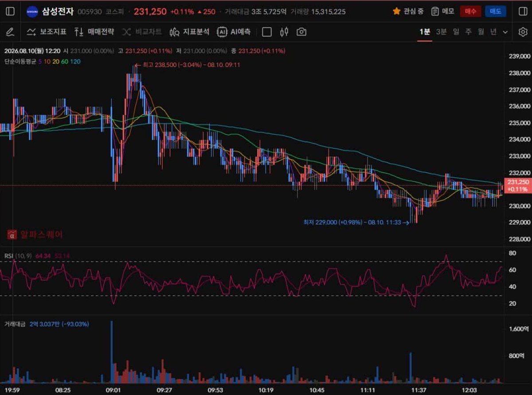This screenshot has width=532, height=395.
Task: Select the green 60 moving average
Action: tap(65, 62)
